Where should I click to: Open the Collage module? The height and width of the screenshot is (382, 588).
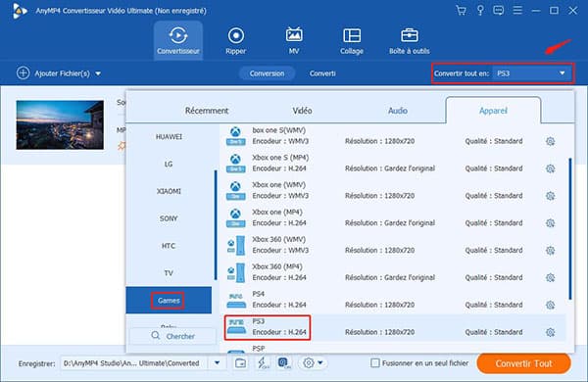pyautogui.click(x=352, y=40)
